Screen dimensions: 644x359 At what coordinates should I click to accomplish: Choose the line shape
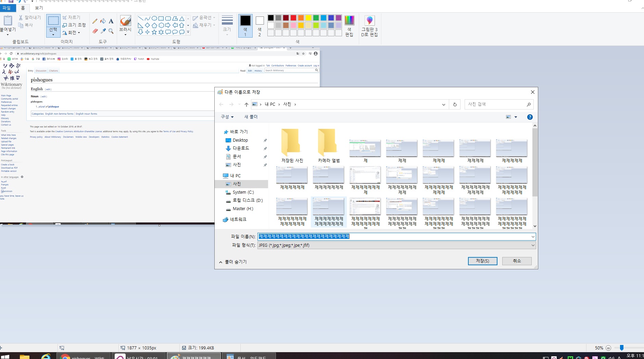click(x=140, y=18)
